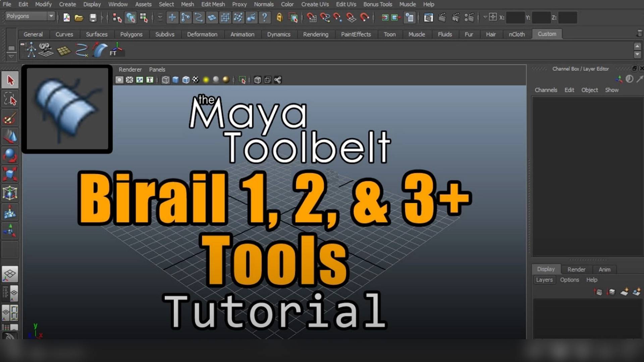This screenshot has height=362, width=644.
Task: Activate the Rotate tool in the toolbox
Action: (10, 156)
